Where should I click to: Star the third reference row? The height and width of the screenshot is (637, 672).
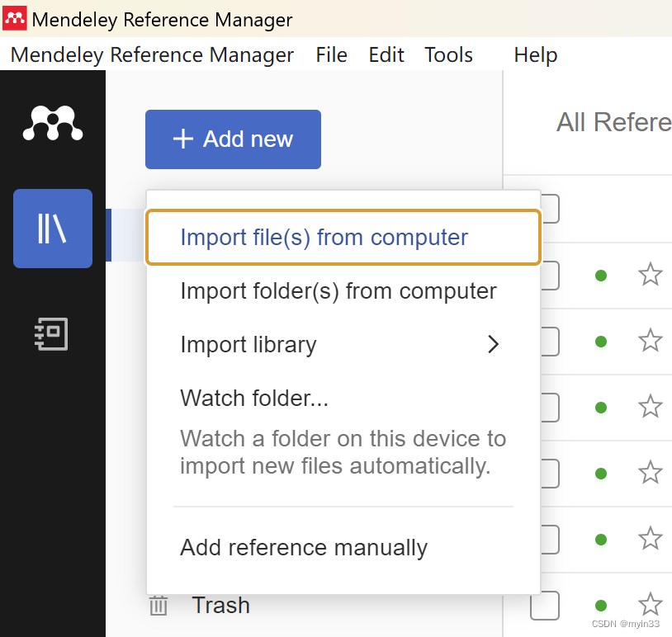click(x=651, y=407)
